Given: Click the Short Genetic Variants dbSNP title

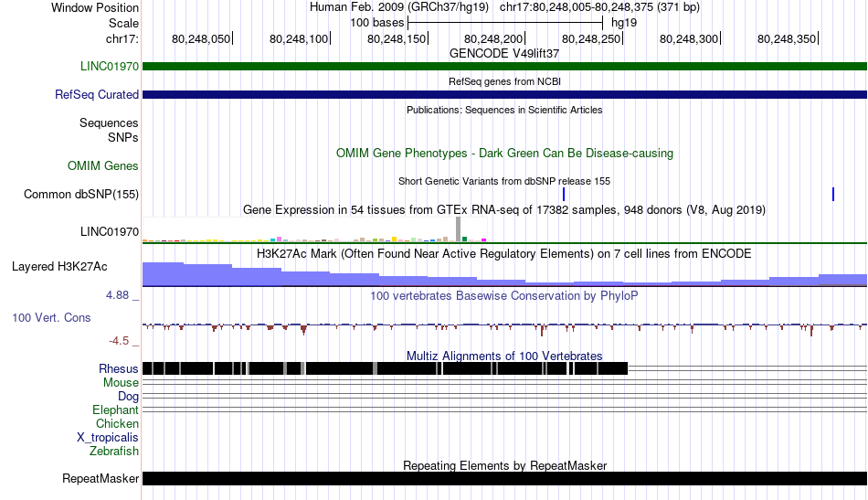Looking at the screenshot, I should (x=503, y=181).
